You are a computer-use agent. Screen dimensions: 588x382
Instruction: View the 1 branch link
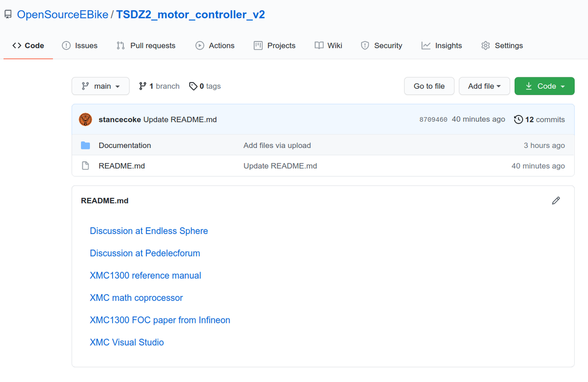click(x=159, y=86)
